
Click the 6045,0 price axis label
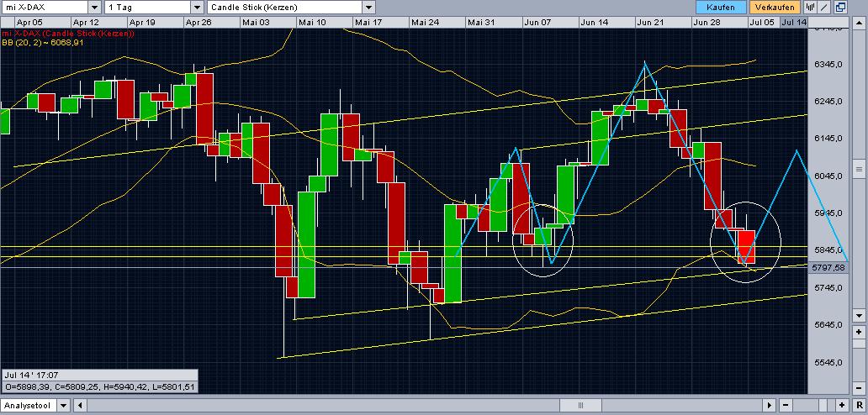(x=828, y=176)
